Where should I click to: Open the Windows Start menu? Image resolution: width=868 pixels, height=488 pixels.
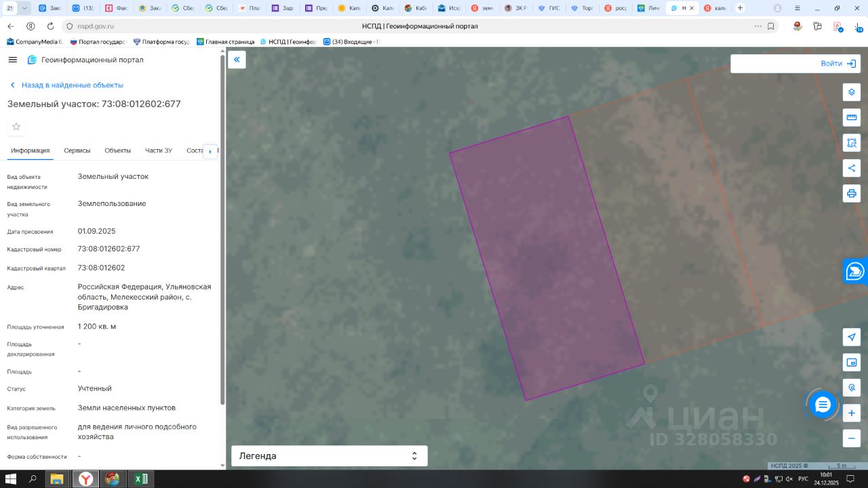pos(10,479)
